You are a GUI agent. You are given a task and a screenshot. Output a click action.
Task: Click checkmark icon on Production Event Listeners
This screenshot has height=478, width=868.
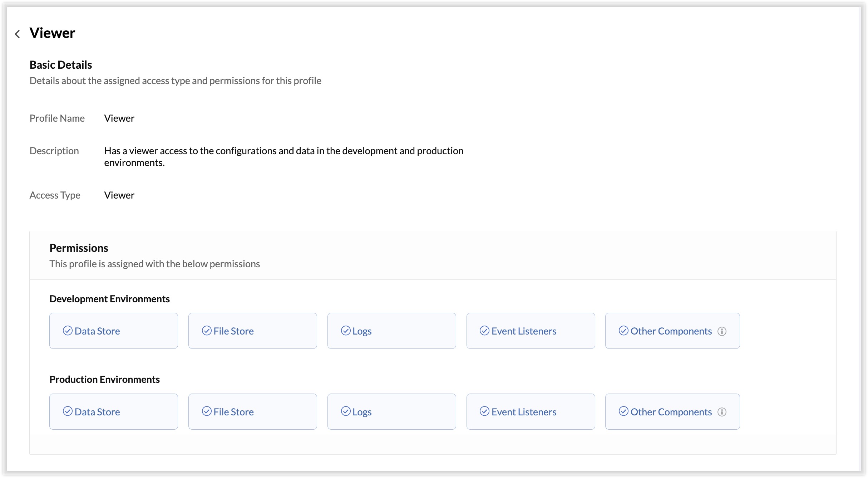pyautogui.click(x=484, y=411)
